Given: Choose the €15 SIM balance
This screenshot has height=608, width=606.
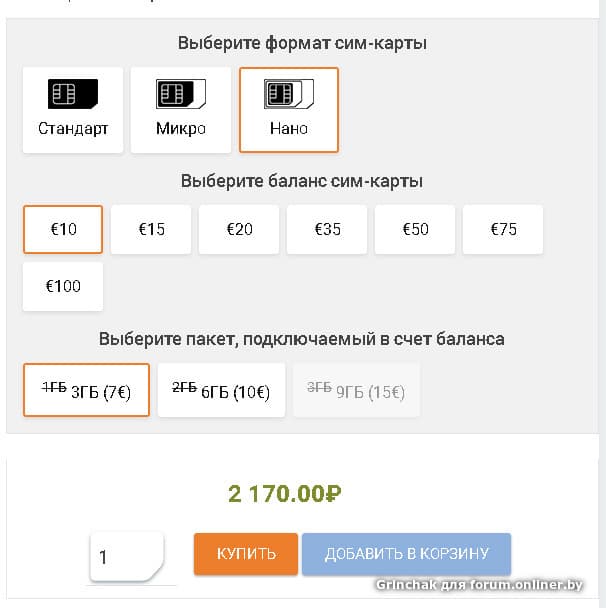Looking at the screenshot, I should click(151, 229).
